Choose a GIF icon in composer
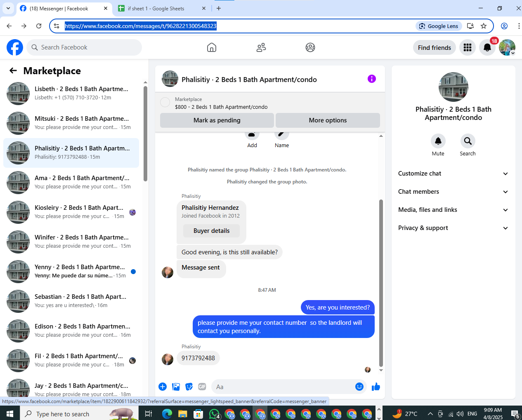Image resolution: width=522 pixels, height=420 pixels. point(202,387)
